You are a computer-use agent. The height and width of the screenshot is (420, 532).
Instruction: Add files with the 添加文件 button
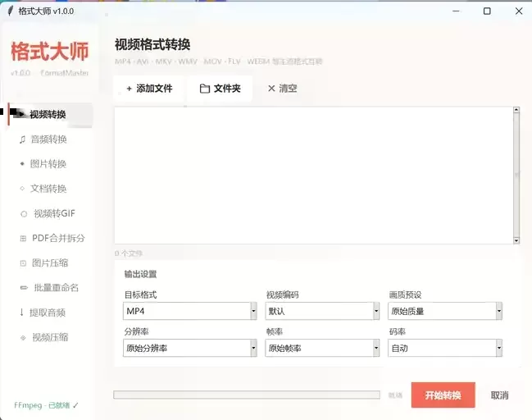pyautogui.click(x=149, y=89)
